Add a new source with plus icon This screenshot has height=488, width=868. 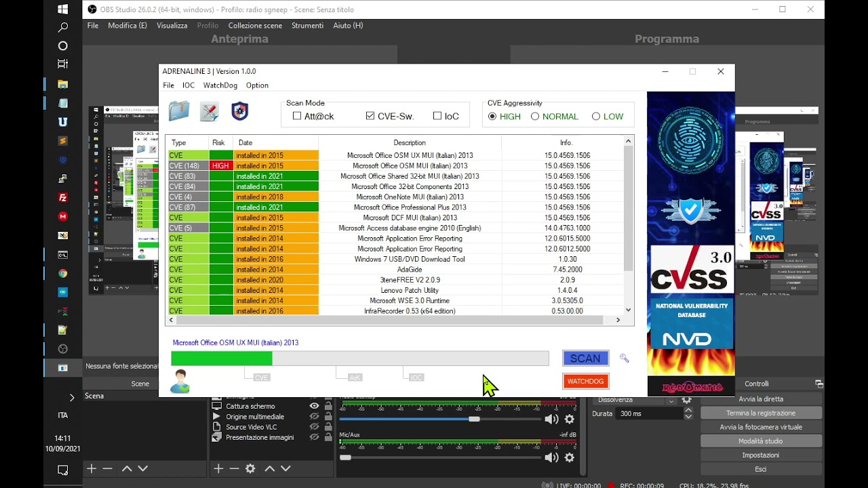218,468
